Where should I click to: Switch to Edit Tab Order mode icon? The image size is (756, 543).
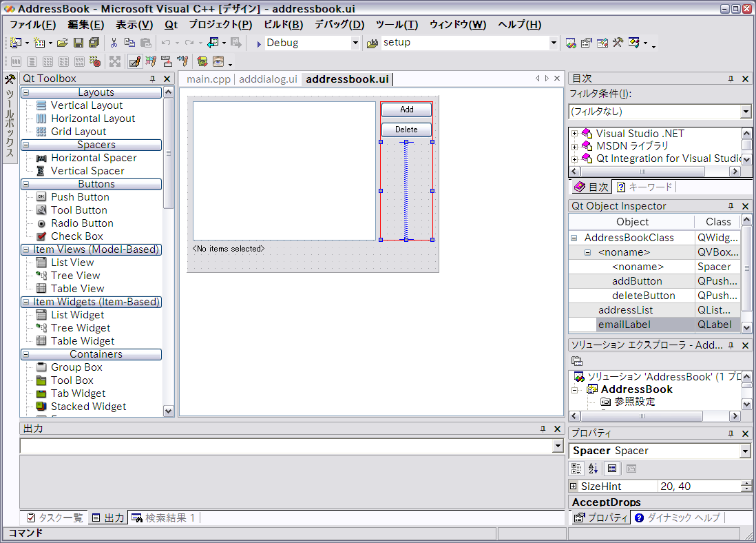coord(182,61)
